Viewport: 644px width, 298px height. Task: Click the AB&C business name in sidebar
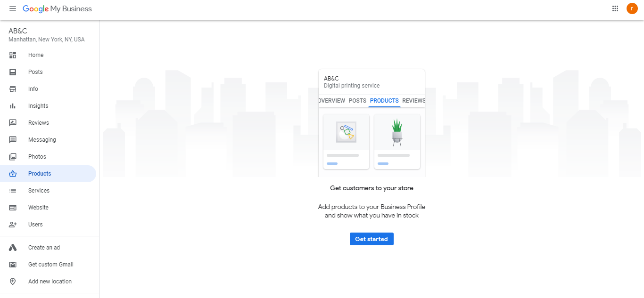[x=18, y=31]
